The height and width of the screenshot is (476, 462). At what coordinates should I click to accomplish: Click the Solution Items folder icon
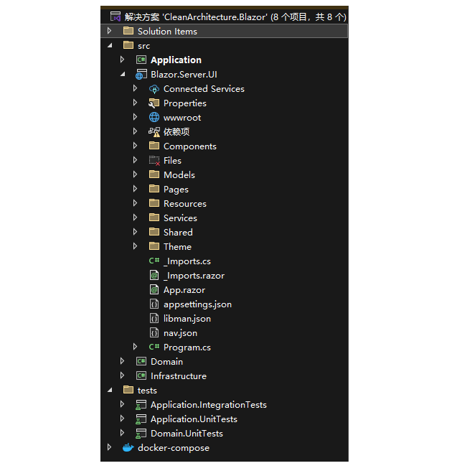[x=128, y=31]
